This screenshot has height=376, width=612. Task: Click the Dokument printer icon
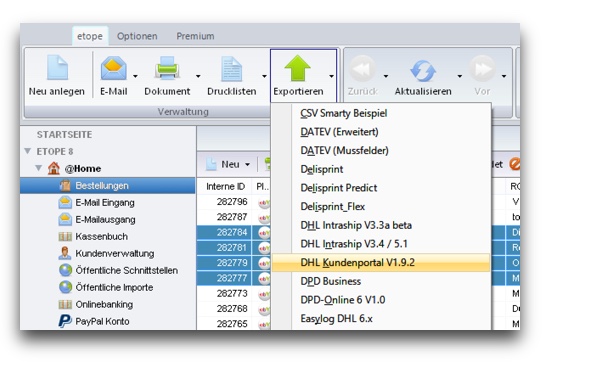coord(167,68)
